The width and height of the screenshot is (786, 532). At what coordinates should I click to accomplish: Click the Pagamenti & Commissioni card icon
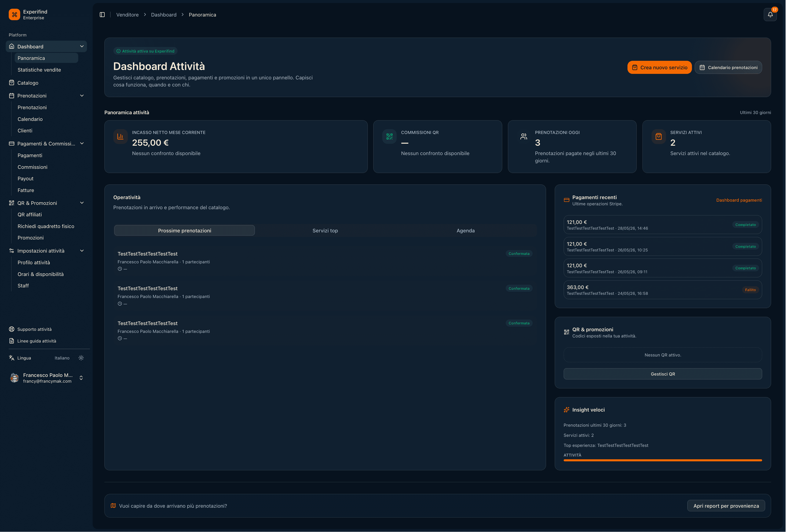click(11, 143)
